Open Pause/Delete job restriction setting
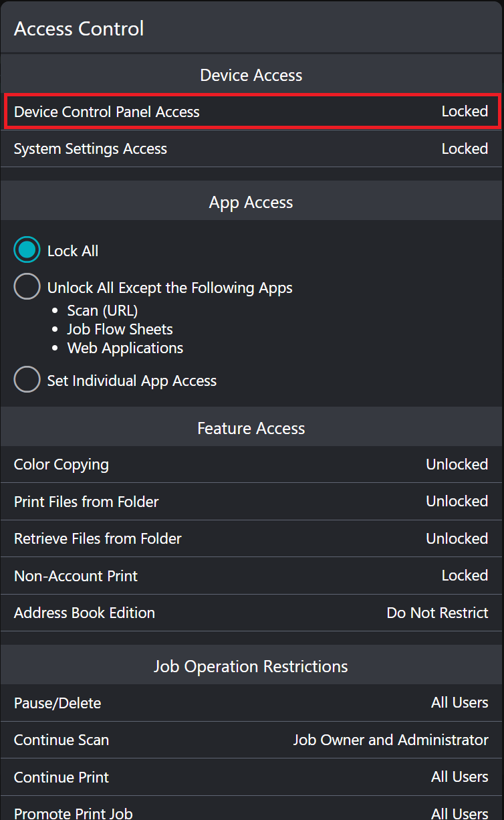 coord(251,703)
